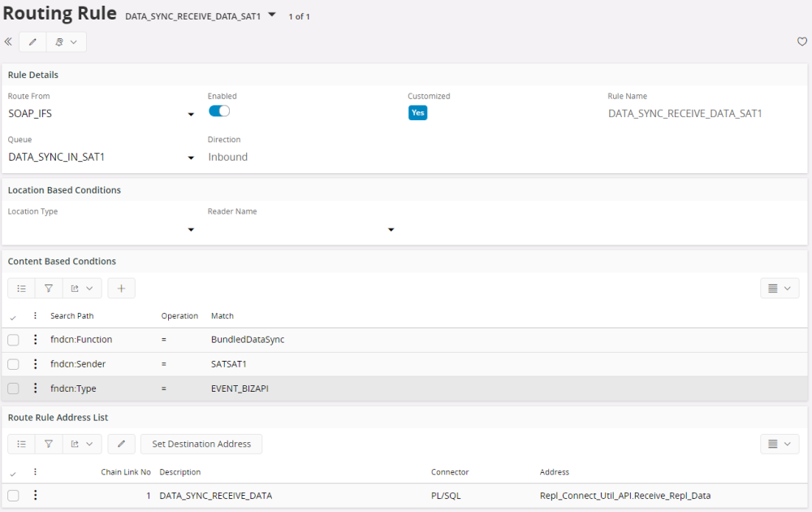Tick the fndcn:Type row checkbox
The height and width of the screenshot is (512, 812).
(x=13, y=388)
